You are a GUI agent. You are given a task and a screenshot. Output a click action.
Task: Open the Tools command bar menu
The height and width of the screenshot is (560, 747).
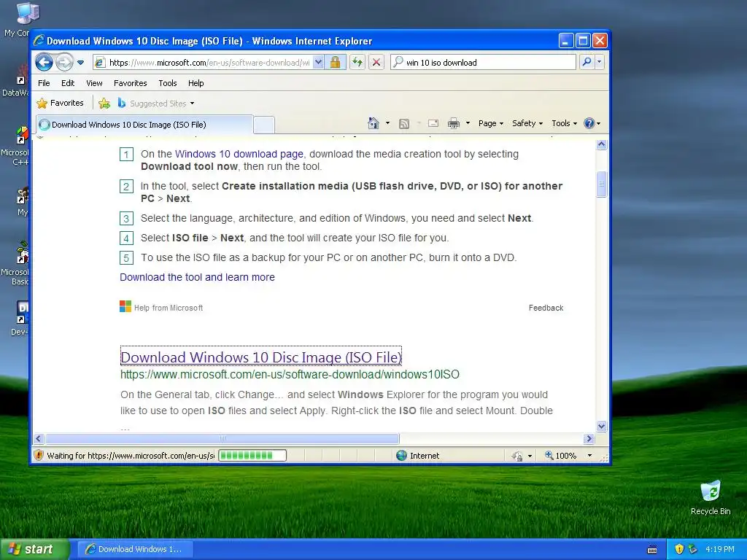pos(564,123)
